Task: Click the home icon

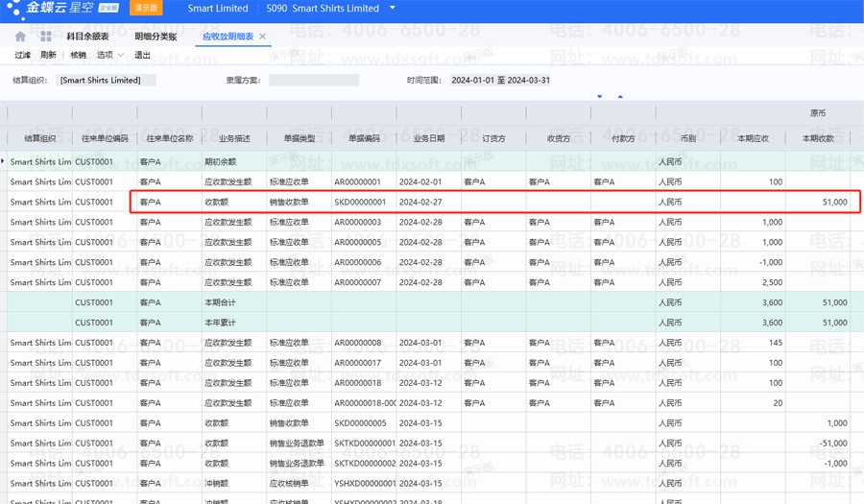Action: click(20, 36)
